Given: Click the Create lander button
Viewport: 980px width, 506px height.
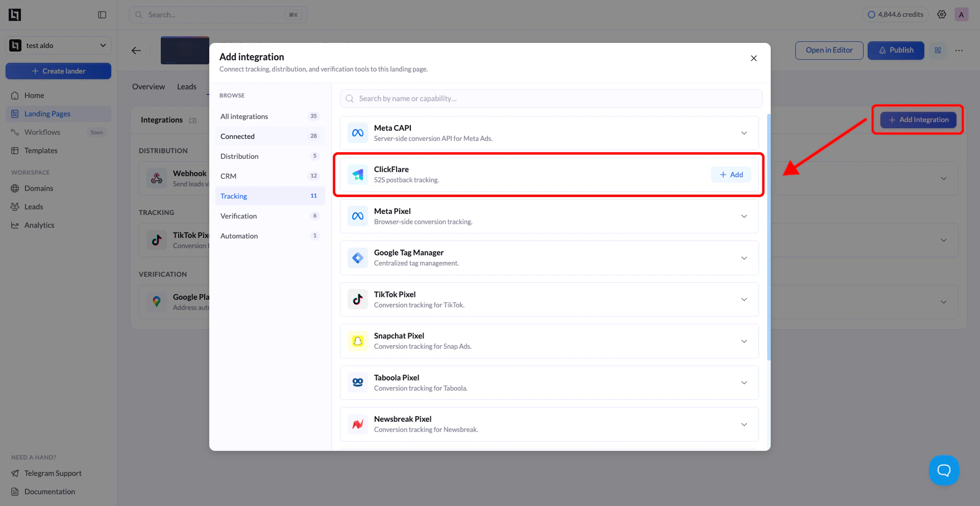Looking at the screenshot, I should click(58, 71).
